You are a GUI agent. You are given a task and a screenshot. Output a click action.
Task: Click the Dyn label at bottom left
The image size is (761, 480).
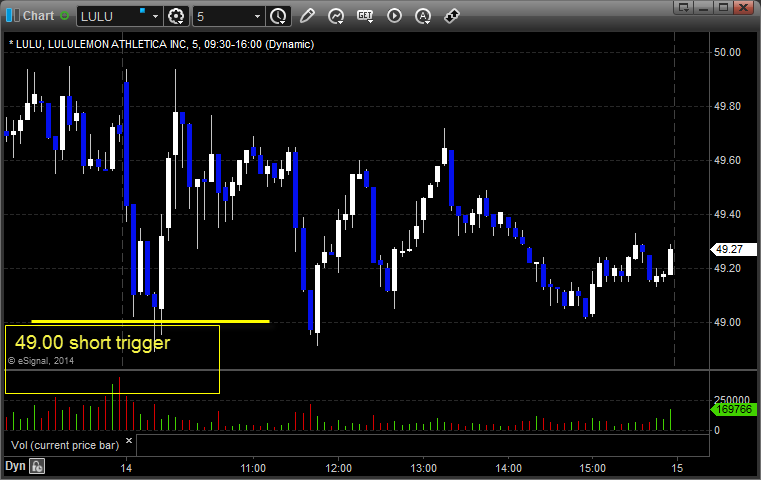(15, 466)
